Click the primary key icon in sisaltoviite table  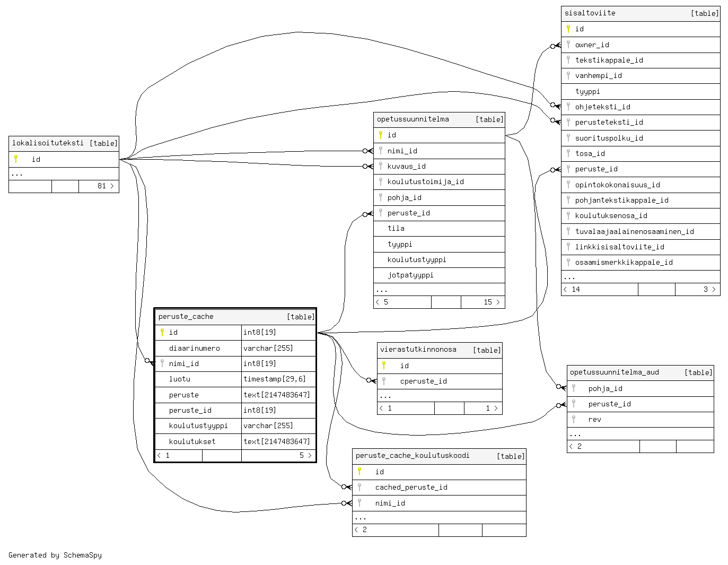point(568,29)
